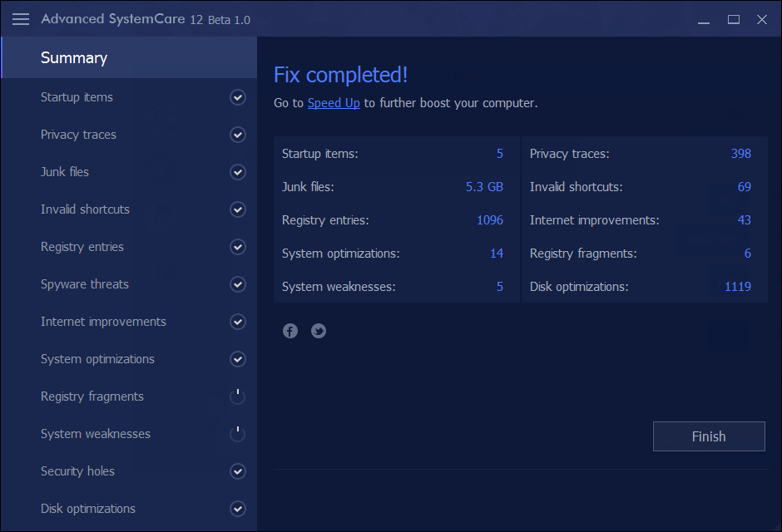The height and width of the screenshot is (532, 782).
Task: Open the hamburger menu
Action: coord(21,19)
